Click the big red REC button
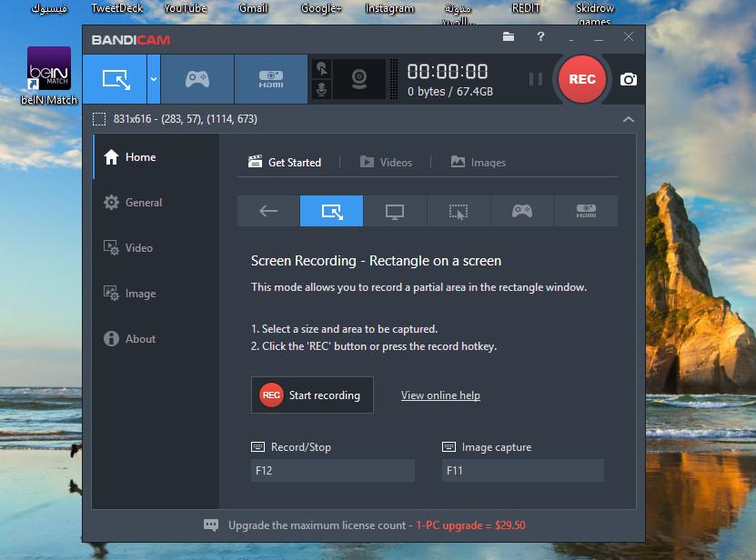 581,79
